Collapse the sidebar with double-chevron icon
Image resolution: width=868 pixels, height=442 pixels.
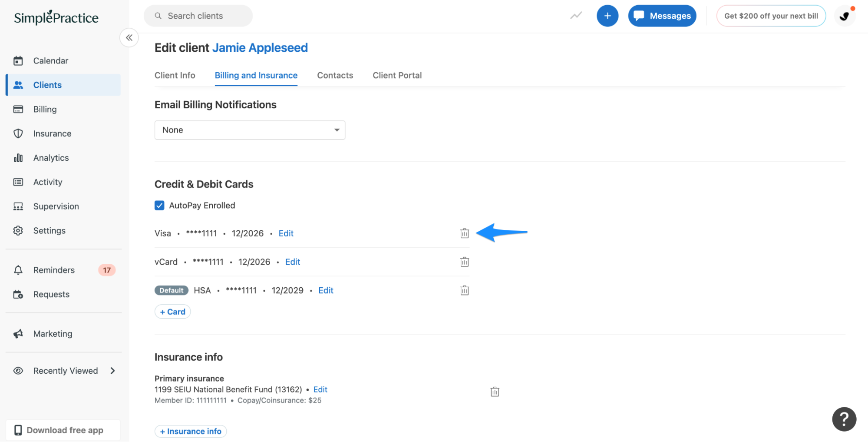click(129, 38)
